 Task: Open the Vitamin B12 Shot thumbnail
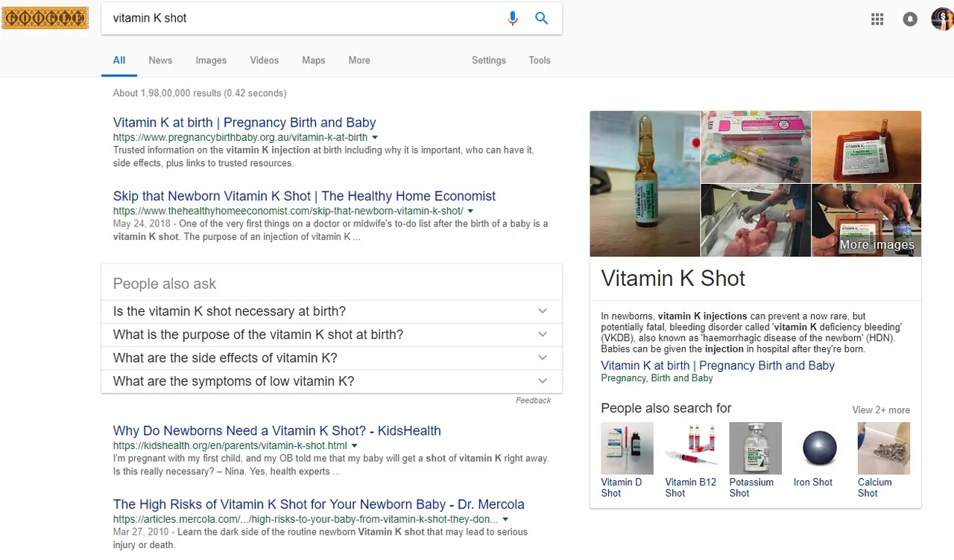tap(692, 448)
